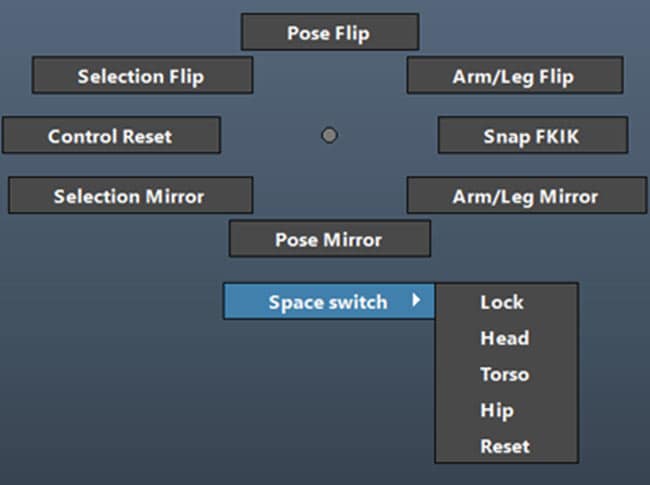The image size is (650, 485).
Task: Select the Hip space option
Action: coord(496,410)
